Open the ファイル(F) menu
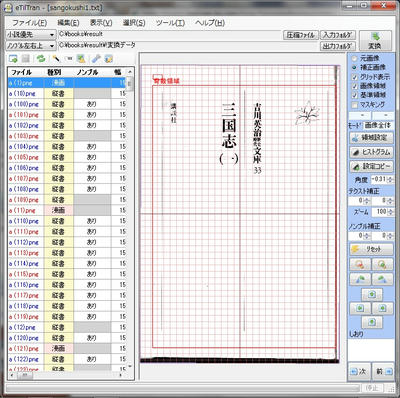The image size is (400, 398). pyautogui.click(x=29, y=23)
